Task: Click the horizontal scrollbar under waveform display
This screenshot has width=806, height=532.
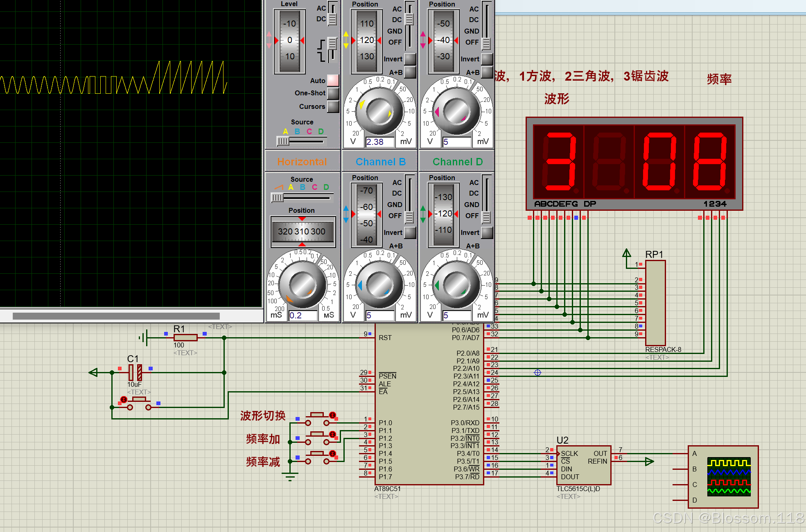Action: pyautogui.click(x=116, y=316)
